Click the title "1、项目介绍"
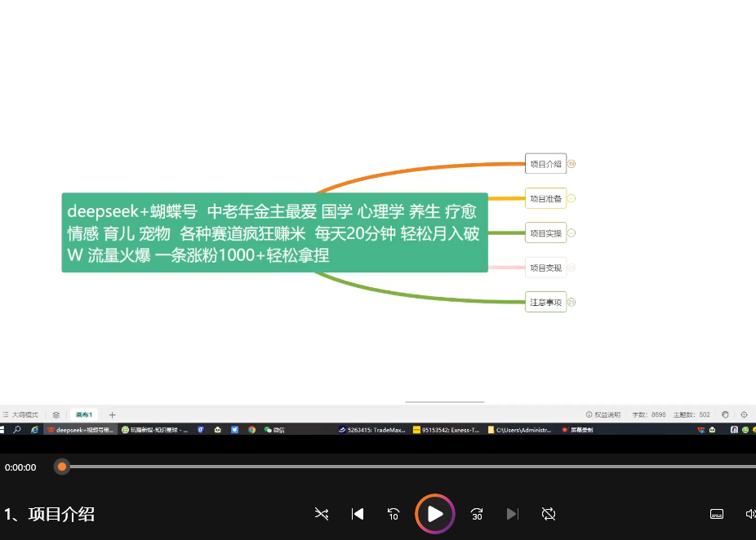 pyautogui.click(x=49, y=514)
